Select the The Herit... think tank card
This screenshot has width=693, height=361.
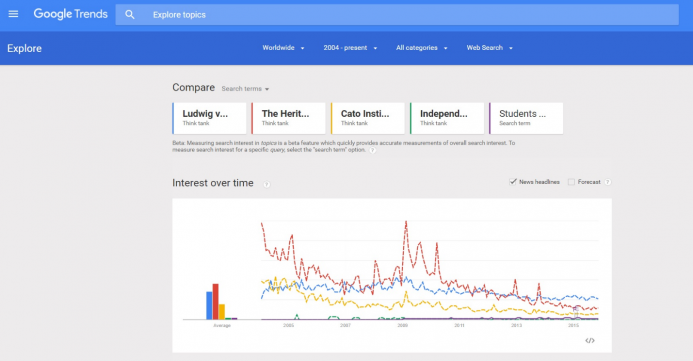tap(288, 118)
